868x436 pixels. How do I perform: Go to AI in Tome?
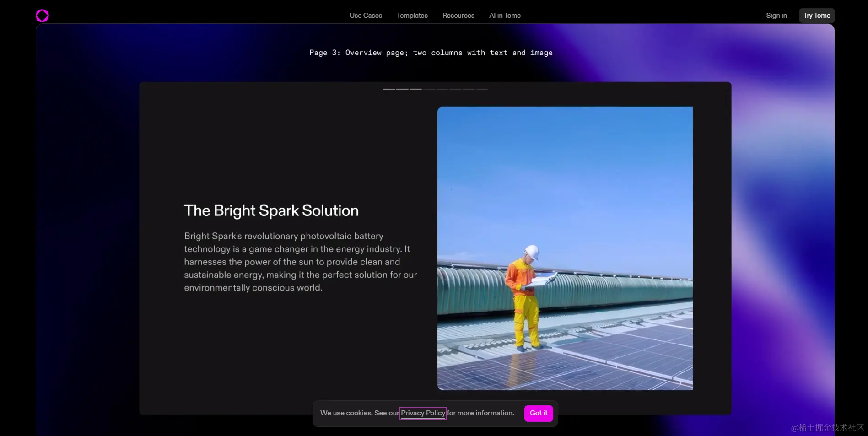tap(505, 16)
